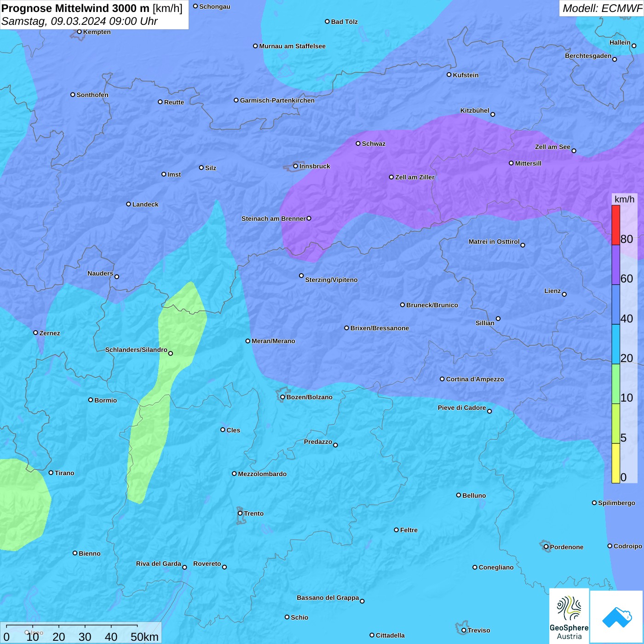The height and width of the screenshot is (644, 644).
Task: Select the Trento city label
Action: click(254, 513)
